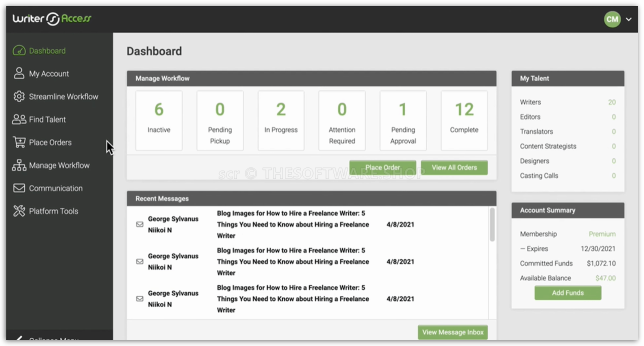Click the View Message Inbox button

click(x=452, y=332)
